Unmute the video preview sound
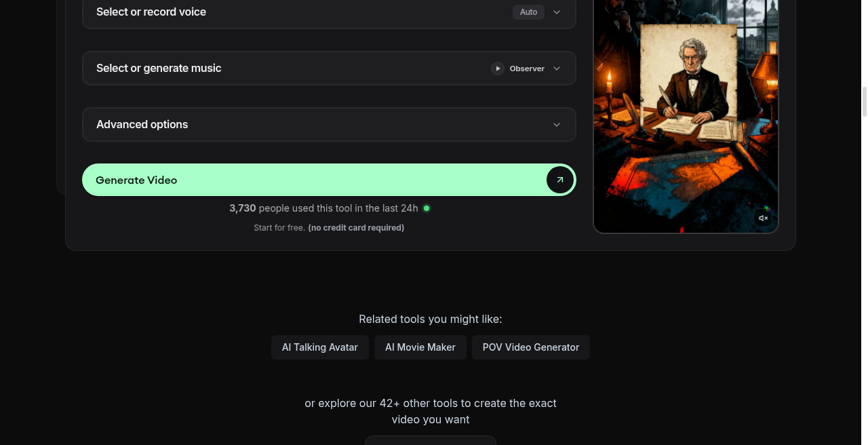The width and height of the screenshot is (868, 445). coord(763,218)
